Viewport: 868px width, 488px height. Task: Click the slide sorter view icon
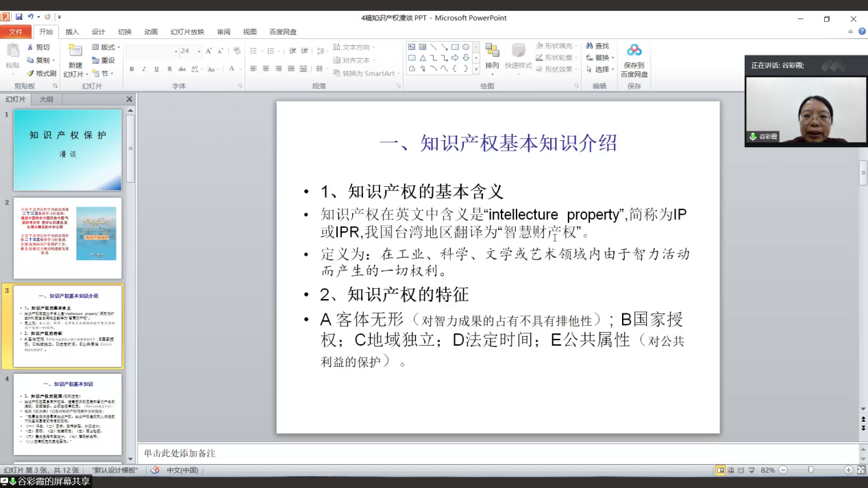[x=731, y=470]
